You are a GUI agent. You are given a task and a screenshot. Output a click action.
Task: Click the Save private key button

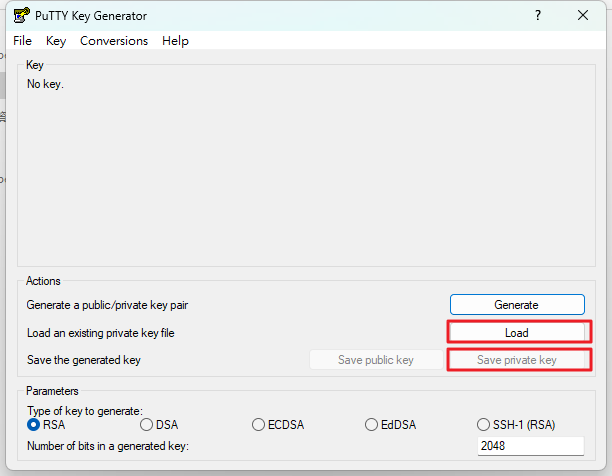[517, 360]
